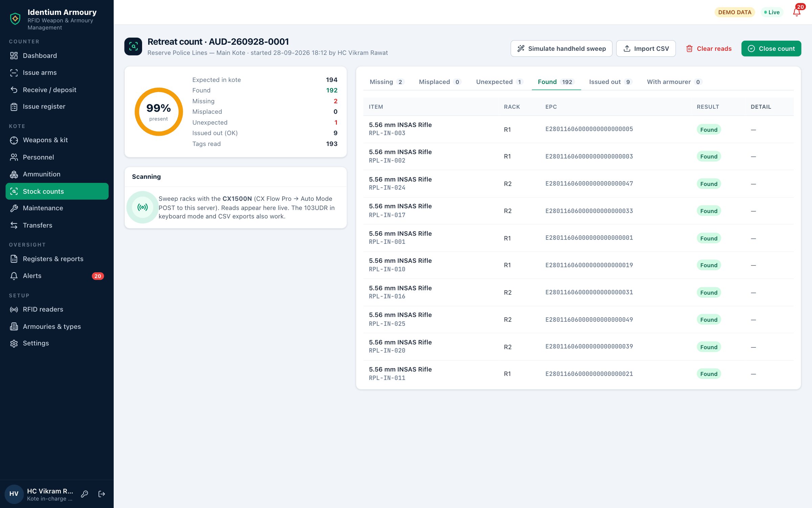
Task: Switch to the Unexpected tab
Action: [x=500, y=82]
